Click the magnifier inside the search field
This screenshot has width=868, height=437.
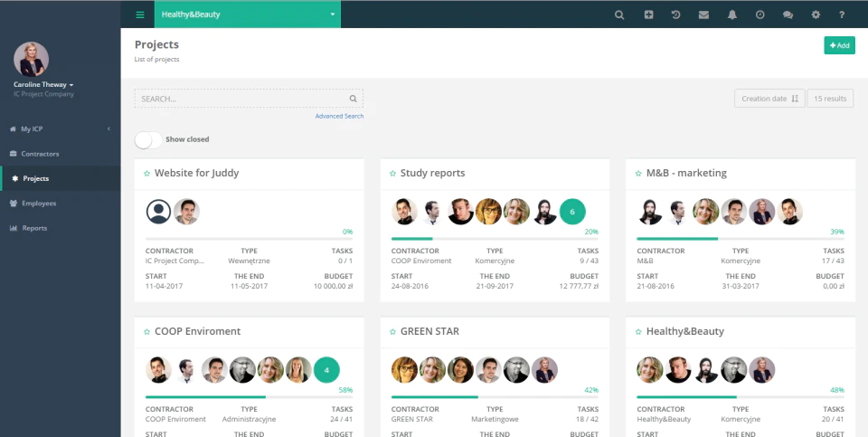tap(354, 99)
